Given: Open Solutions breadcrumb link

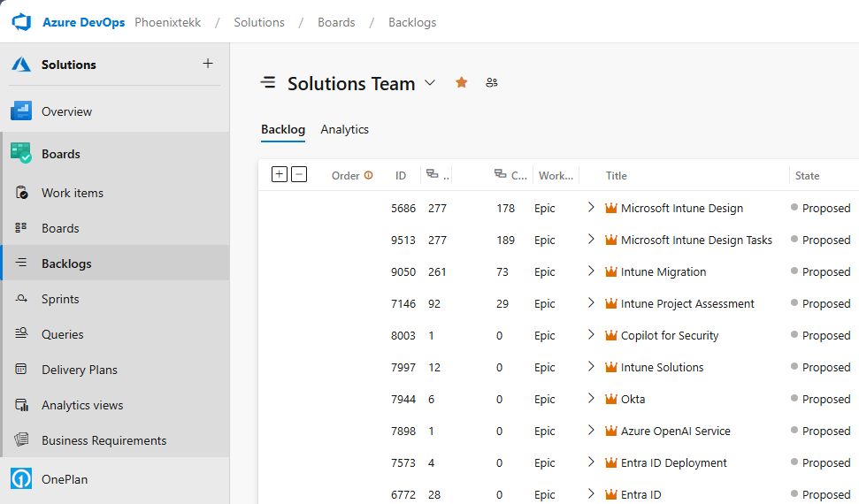Looking at the screenshot, I should pyautogui.click(x=259, y=22).
